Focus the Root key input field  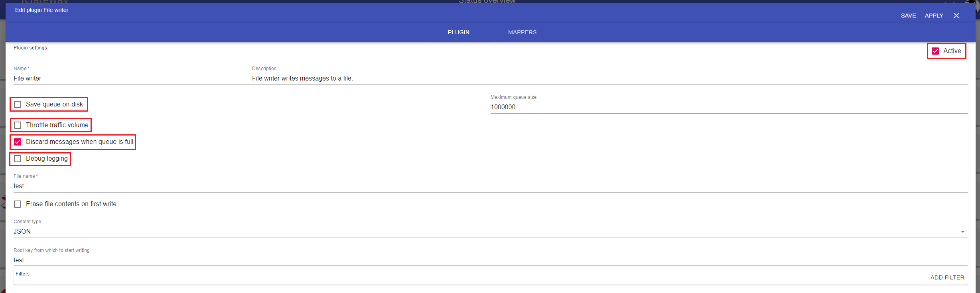tap(479, 260)
